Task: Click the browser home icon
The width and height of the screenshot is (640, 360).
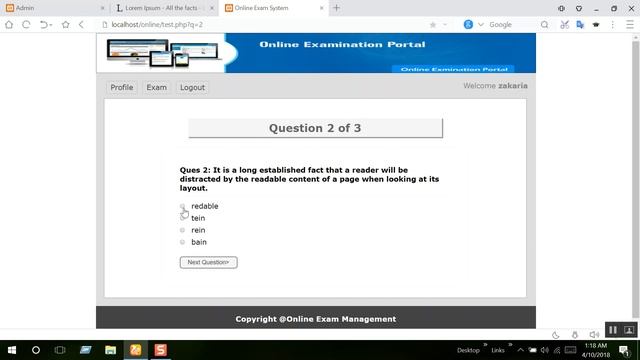Action: coord(9,24)
